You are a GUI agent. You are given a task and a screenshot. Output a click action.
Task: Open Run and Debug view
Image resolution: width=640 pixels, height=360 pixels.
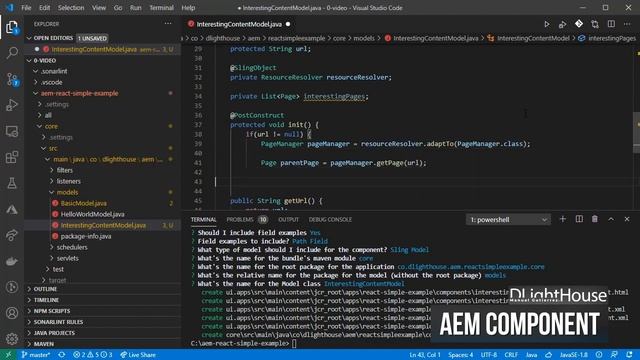pos(12,105)
